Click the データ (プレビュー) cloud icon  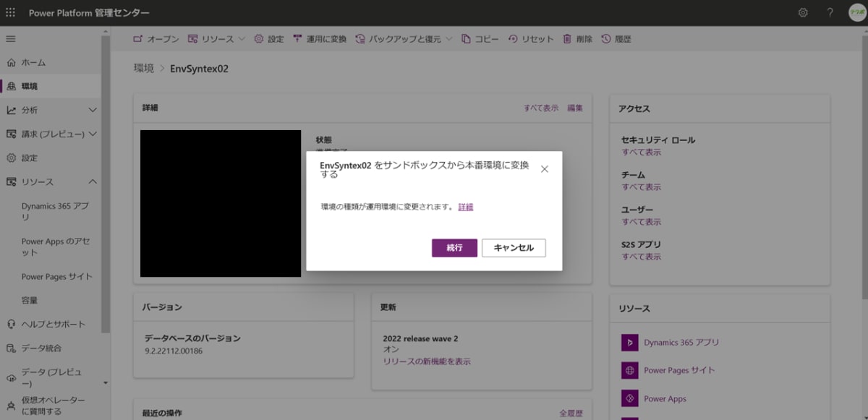tap(11, 377)
